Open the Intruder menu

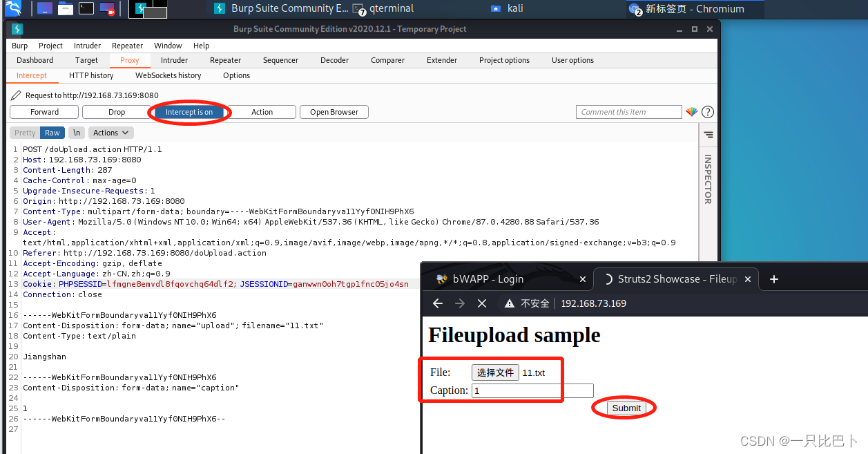87,46
